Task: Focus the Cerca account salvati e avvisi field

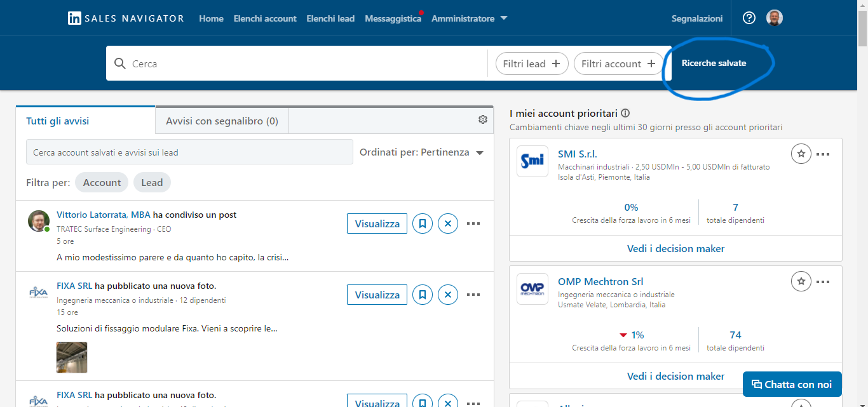Action: click(x=189, y=152)
